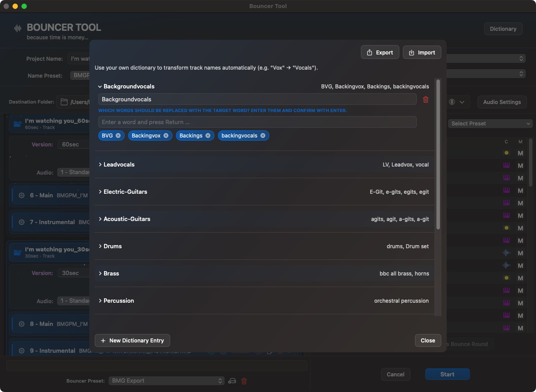Click the M column header
Image resolution: width=536 pixels, height=392 pixels.
pos(520,142)
